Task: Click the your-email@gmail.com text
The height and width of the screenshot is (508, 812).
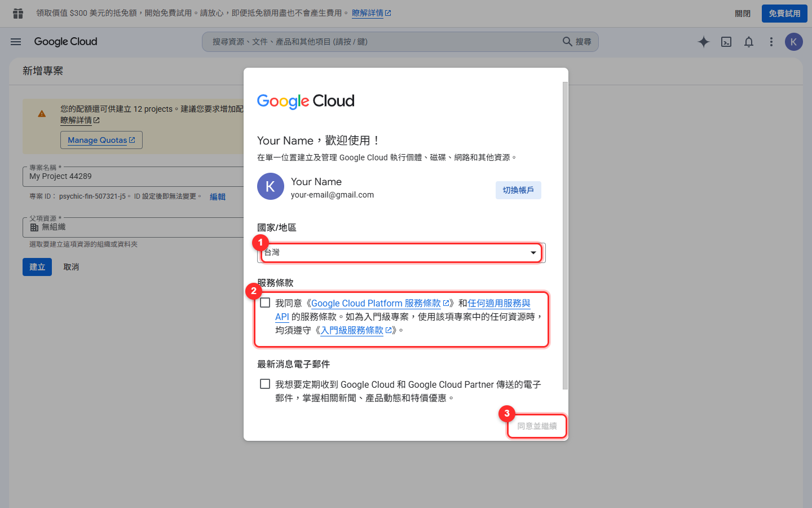Action: click(332, 195)
